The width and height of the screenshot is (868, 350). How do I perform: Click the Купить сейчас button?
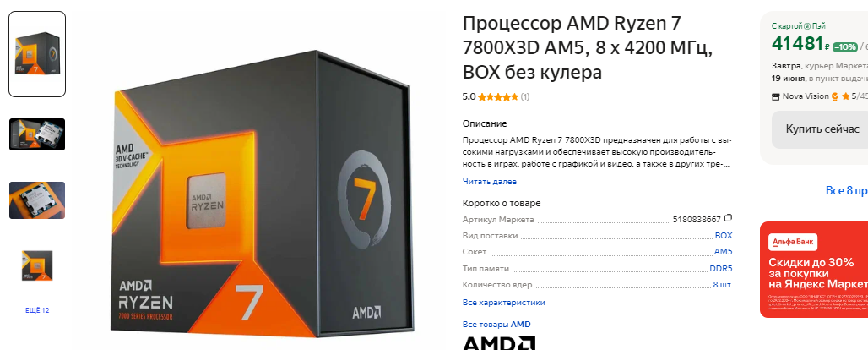(x=822, y=129)
